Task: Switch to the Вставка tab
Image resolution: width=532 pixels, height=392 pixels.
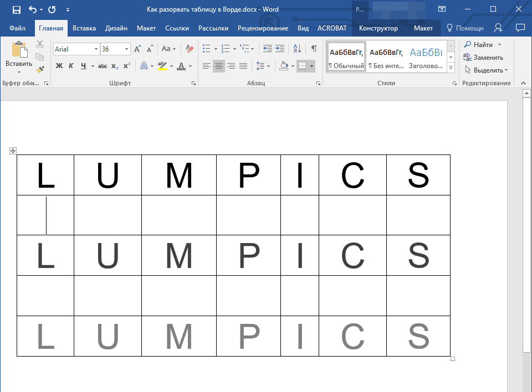Action: 84,28
